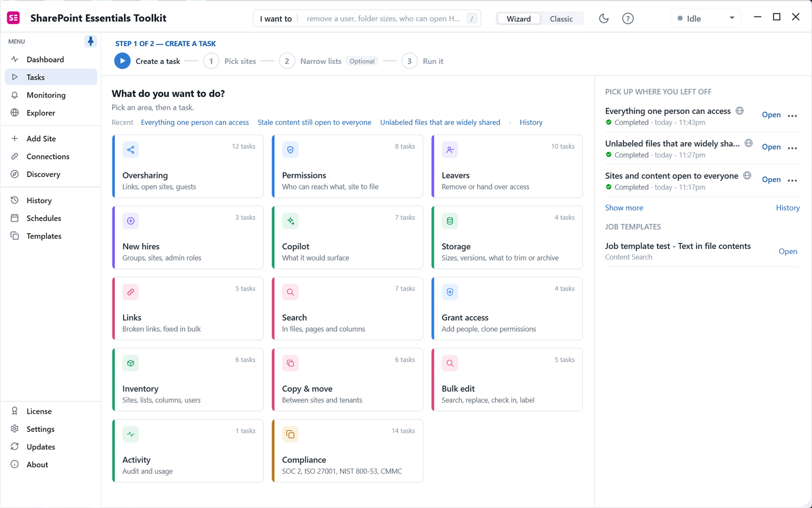Click the Inventory box icon
This screenshot has width=812, height=508.
(x=130, y=363)
